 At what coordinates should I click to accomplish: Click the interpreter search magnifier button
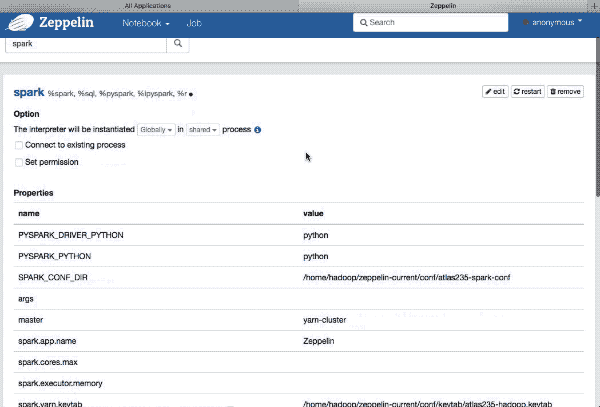pos(178,44)
